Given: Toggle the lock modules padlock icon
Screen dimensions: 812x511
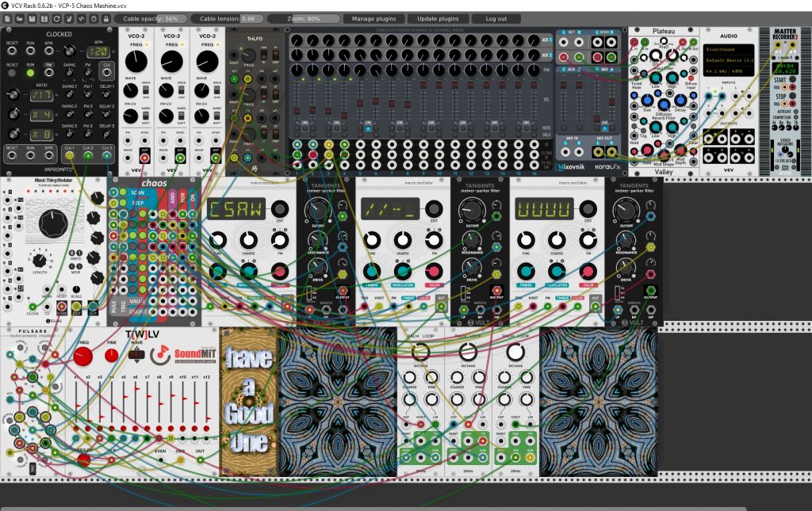Looking at the screenshot, I should (106, 19).
